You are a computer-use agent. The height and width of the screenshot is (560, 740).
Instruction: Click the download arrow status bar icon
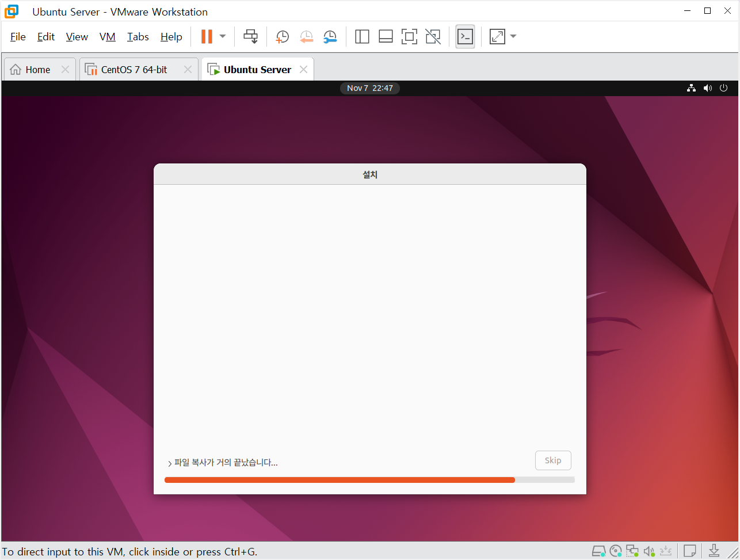click(714, 551)
